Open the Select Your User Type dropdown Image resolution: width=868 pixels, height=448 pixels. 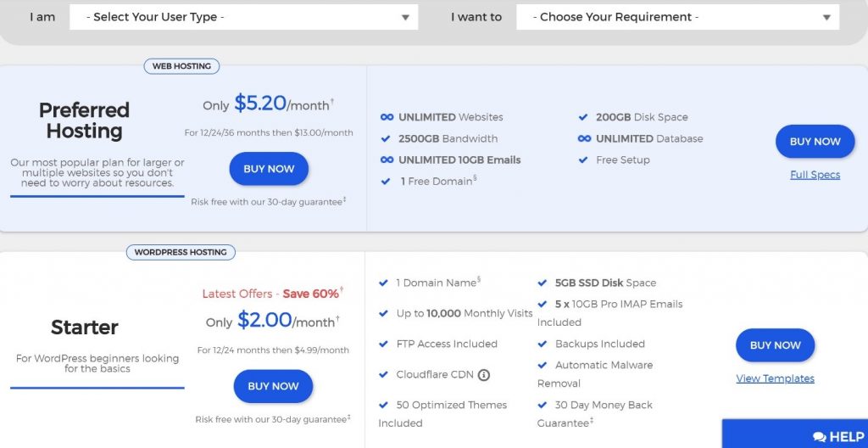pos(243,17)
